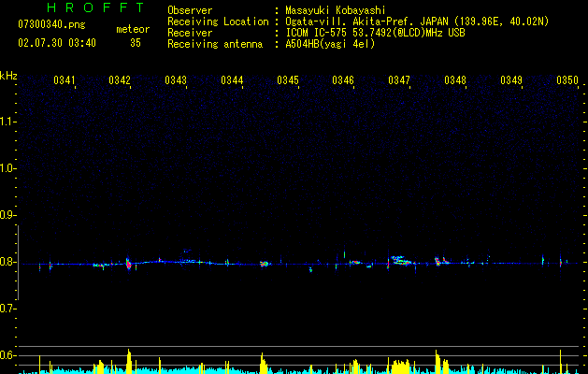The height and width of the screenshot is (374, 588).
Task: Click the Receiving Location label
Action: coord(218,22)
